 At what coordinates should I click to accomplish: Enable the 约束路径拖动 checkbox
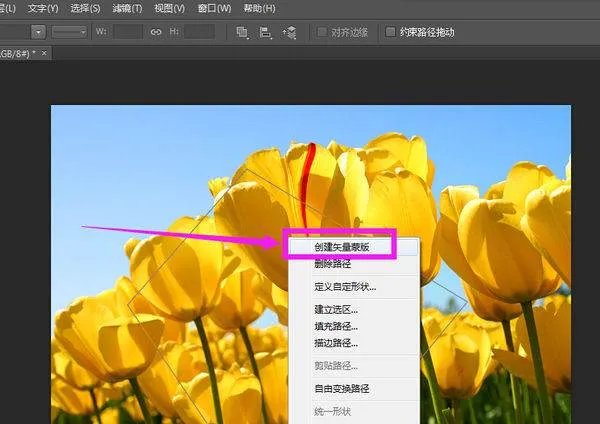click(x=390, y=32)
